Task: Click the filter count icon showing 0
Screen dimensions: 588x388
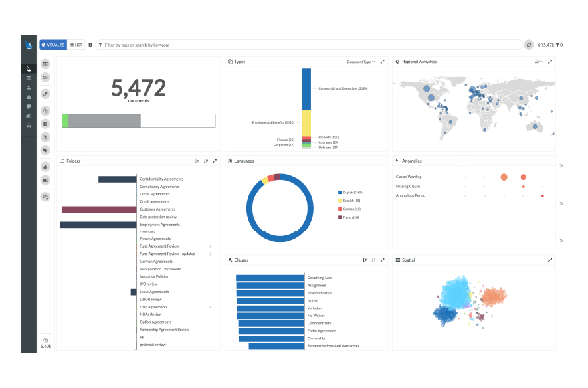Action: coord(559,45)
